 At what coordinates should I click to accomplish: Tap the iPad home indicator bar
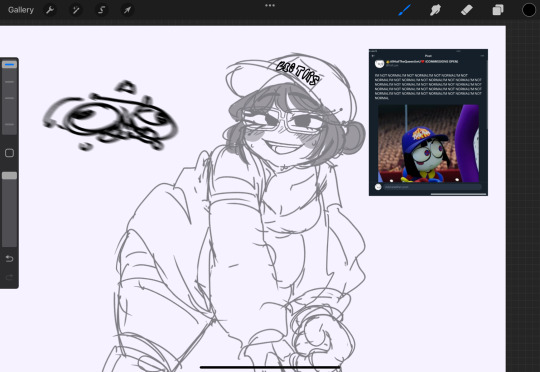(270, 367)
